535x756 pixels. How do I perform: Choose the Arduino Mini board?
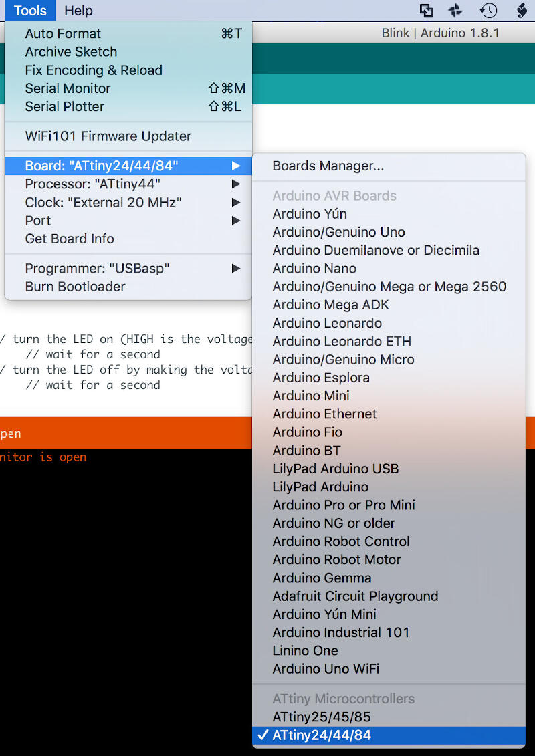(x=389, y=396)
